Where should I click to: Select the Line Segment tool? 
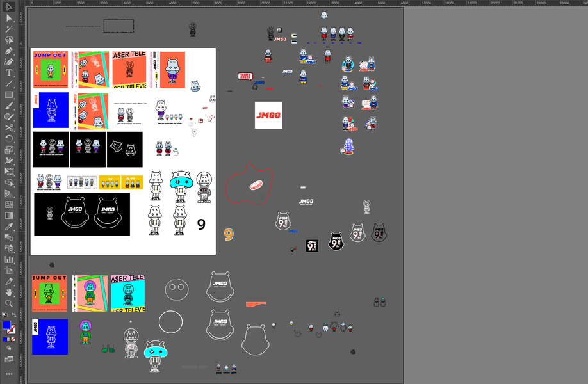pyautogui.click(x=8, y=84)
